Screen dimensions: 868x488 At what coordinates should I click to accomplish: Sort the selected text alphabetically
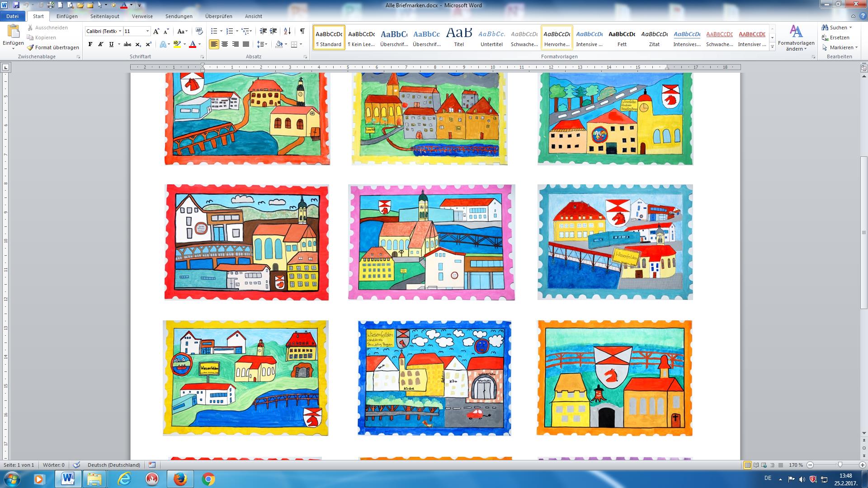(x=288, y=31)
